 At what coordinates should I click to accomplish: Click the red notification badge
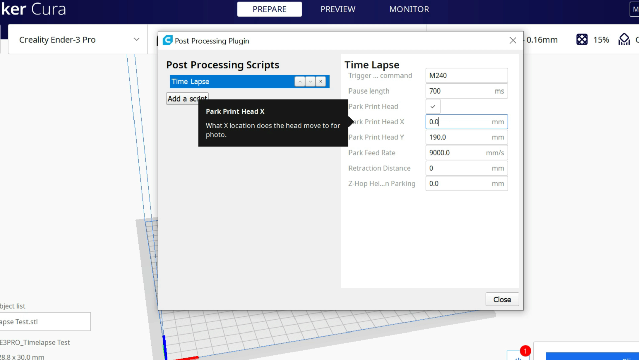(x=525, y=351)
